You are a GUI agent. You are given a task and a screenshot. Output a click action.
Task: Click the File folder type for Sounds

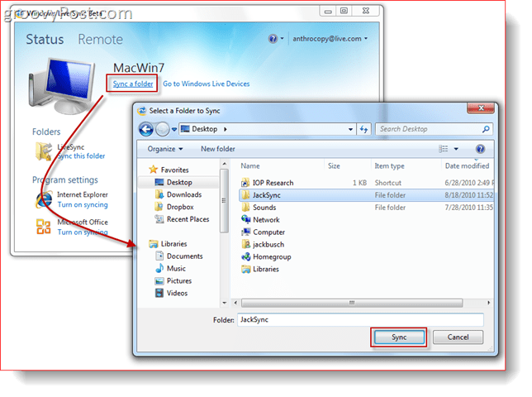click(x=390, y=207)
